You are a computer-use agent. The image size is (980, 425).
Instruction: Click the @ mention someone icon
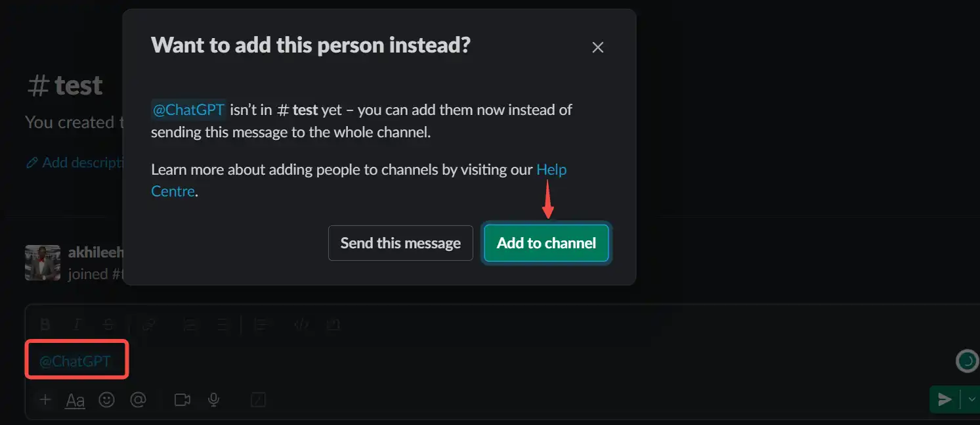click(138, 399)
